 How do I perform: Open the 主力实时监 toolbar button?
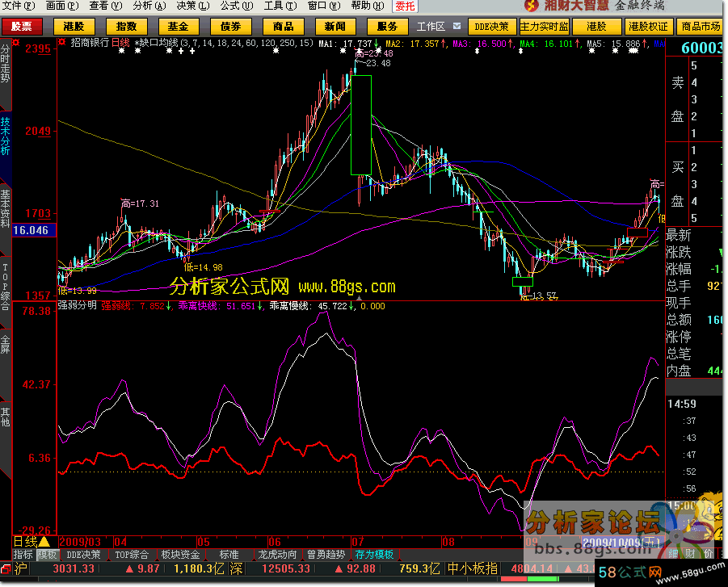point(544,27)
